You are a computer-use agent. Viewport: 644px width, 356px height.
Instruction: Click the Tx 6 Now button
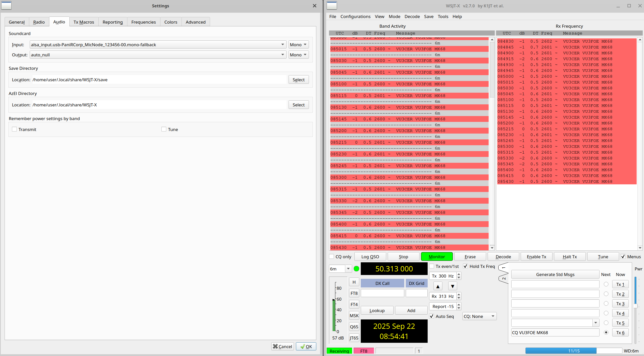tap(620, 332)
